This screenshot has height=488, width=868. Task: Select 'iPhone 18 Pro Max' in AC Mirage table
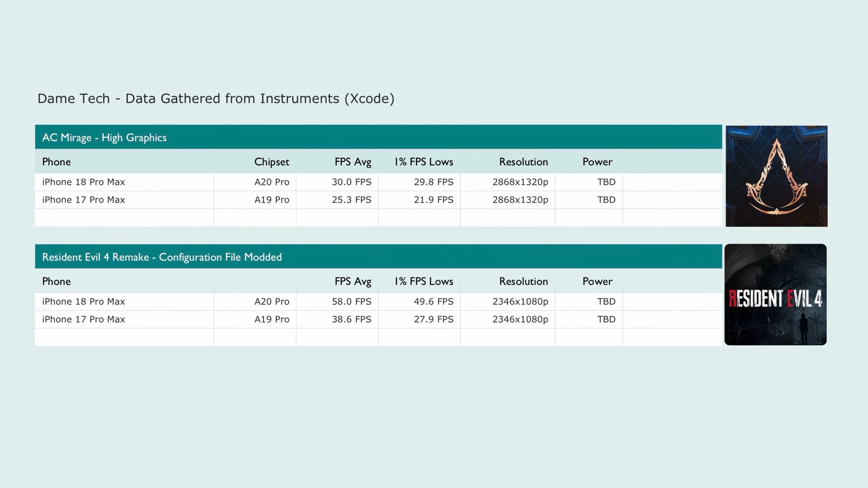coord(83,182)
